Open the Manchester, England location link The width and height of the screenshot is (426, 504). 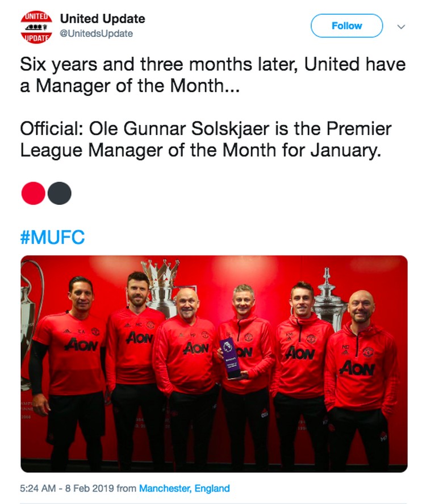click(x=185, y=488)
